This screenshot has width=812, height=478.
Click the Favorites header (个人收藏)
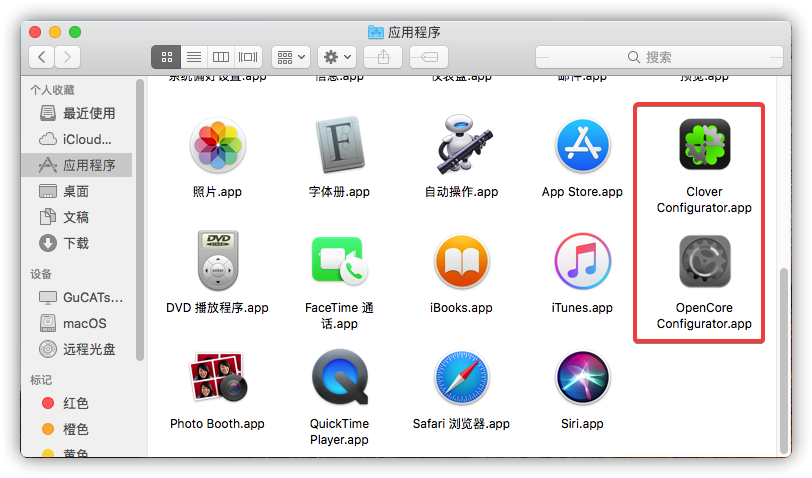point(52,90)
